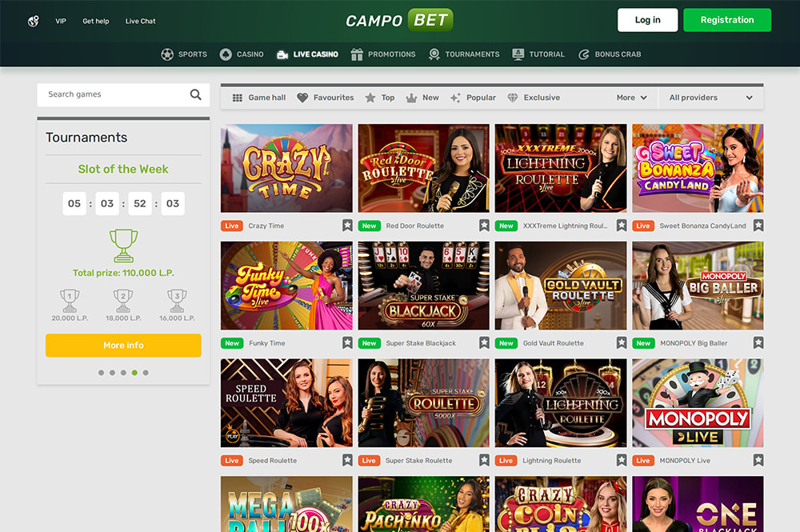
Task: Open the MONOPOLY Live game thumbnail
Action: click(x=698, y=403)
